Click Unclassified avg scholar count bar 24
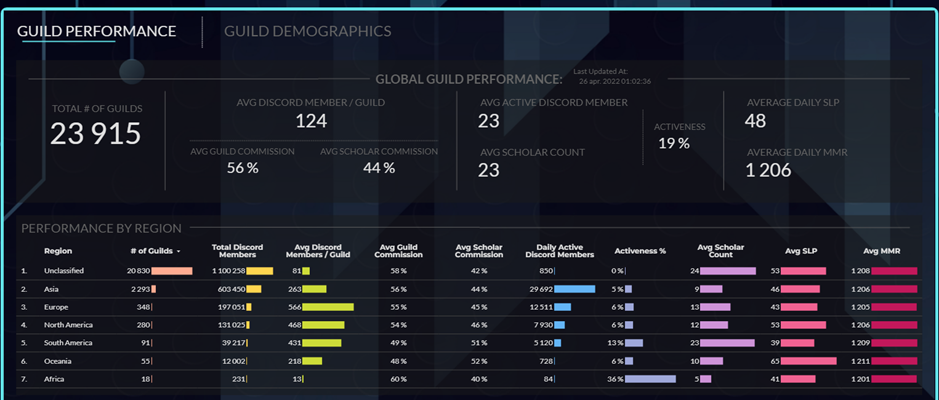This screenshot has height=400, width=939. [x=728, y=271]
